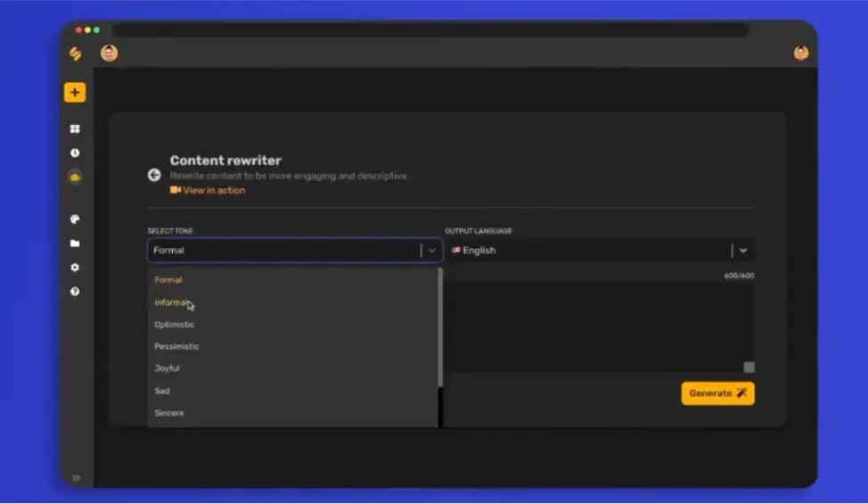
Task: Click inside the content text area
Action: [x=600, y=328]
